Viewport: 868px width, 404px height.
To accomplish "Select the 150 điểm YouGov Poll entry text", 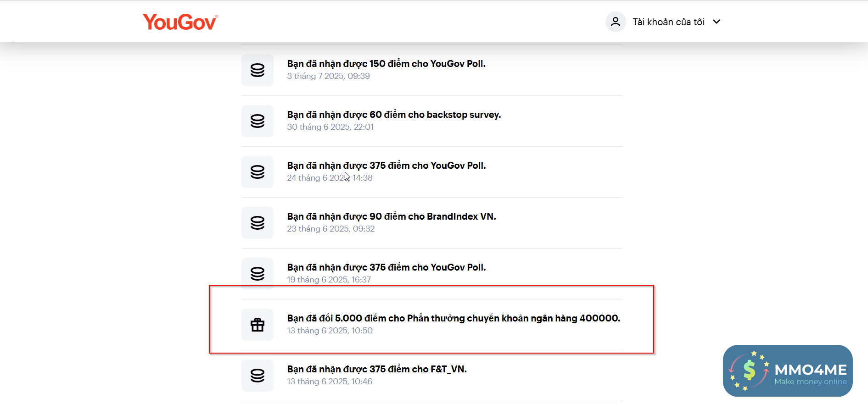I will [386, 64].
